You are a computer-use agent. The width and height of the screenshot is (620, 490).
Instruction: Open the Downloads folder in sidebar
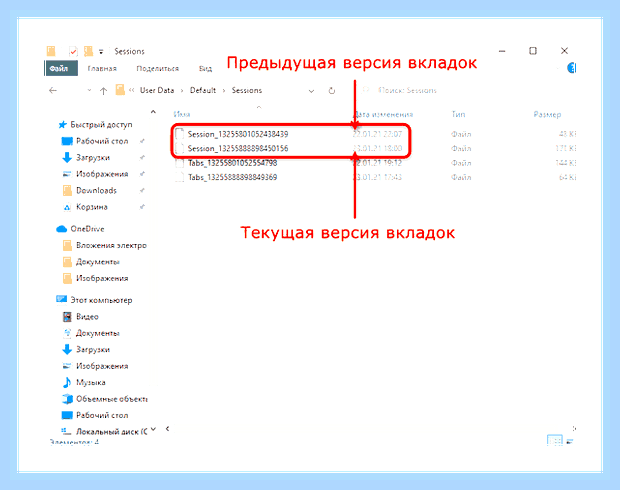click(96, 191)
